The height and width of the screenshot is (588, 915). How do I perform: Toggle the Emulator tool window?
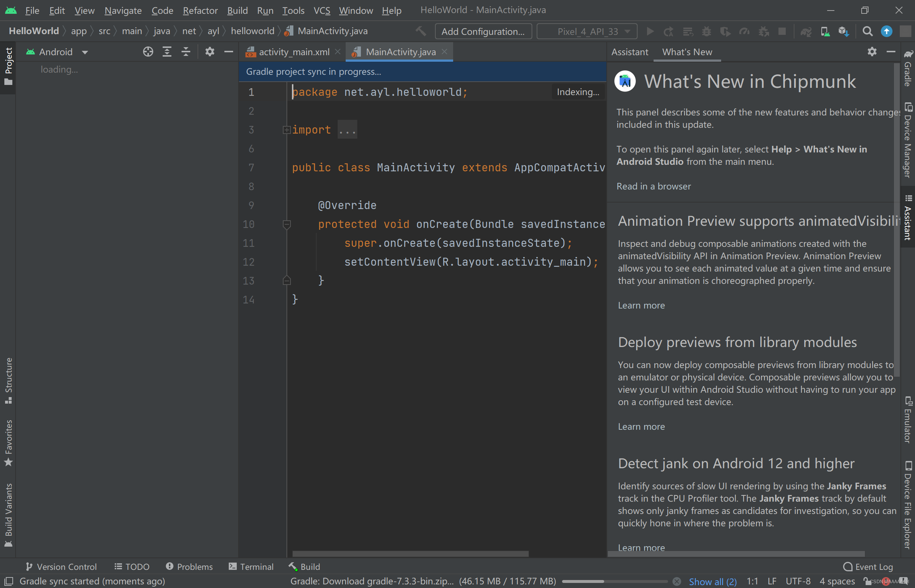(x=908, y=420)
